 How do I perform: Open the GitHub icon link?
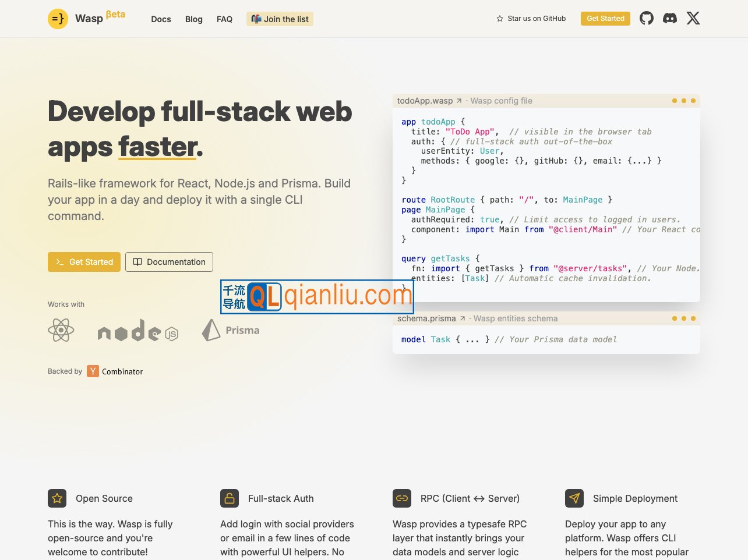[647, 18]
